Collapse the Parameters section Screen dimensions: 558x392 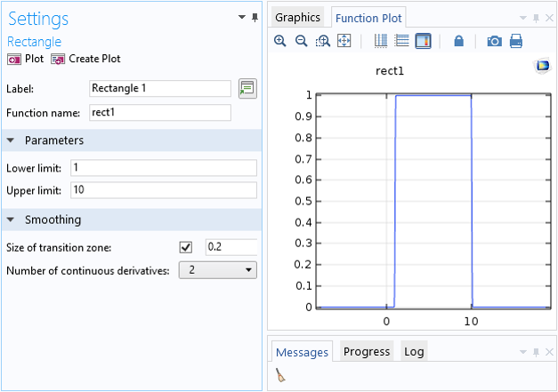(x=12, y=140)
